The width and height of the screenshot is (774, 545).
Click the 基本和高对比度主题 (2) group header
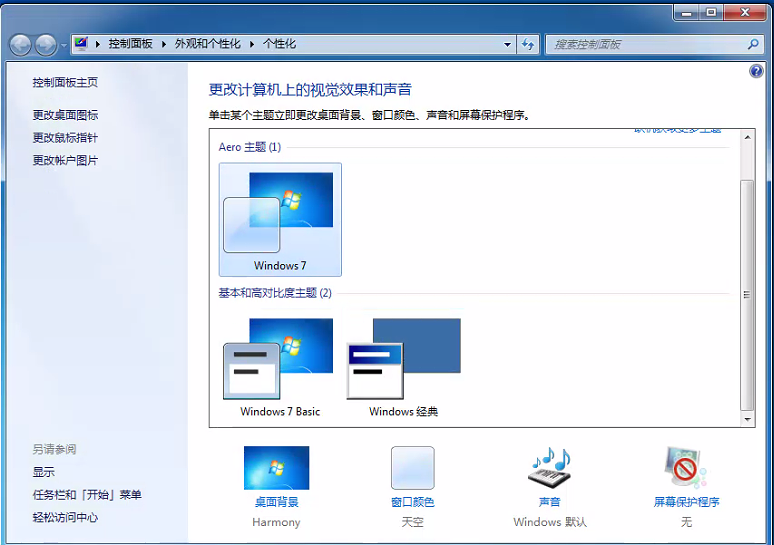pyautogui.click(x=275, y=293)
